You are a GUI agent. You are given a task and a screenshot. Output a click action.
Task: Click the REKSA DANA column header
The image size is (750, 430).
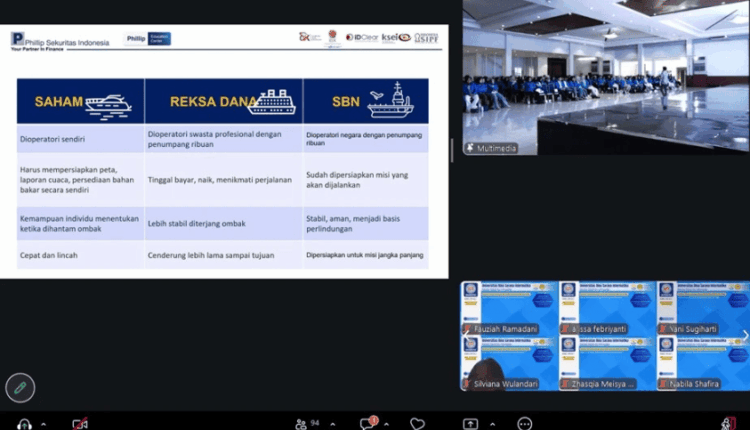[x=224, y=101]
